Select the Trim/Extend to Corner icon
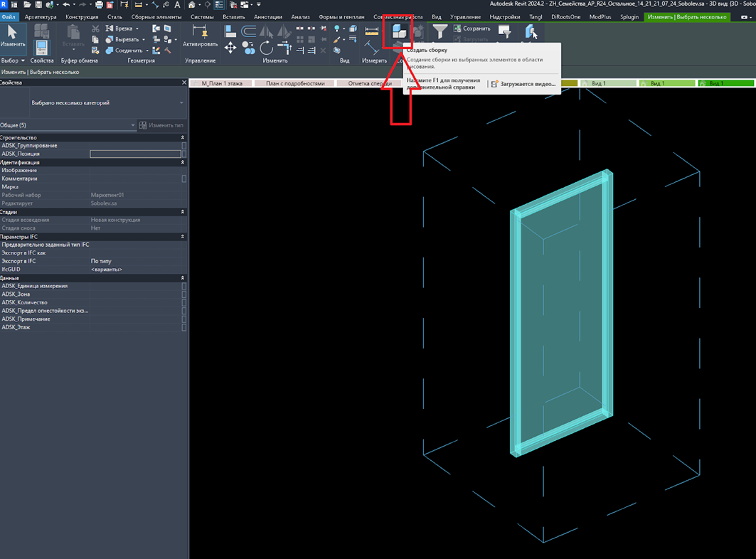This screenshot has height=559, width=756. [x=284, y=48]
